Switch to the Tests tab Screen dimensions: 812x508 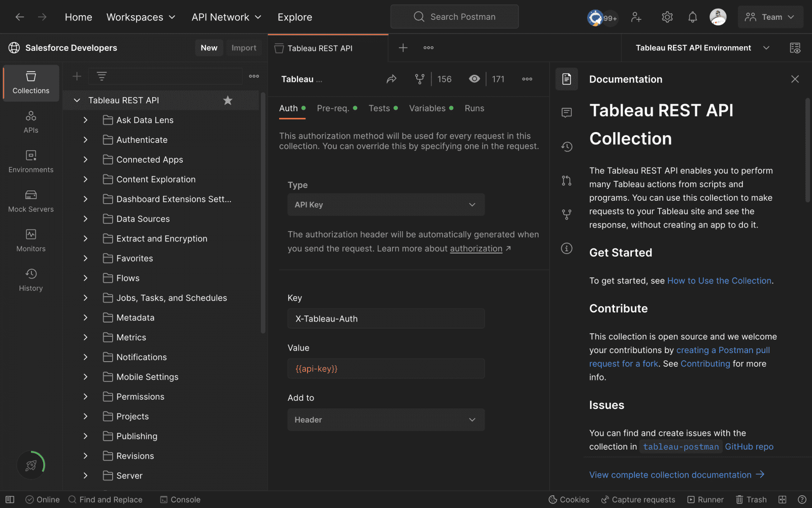[383, 108]
